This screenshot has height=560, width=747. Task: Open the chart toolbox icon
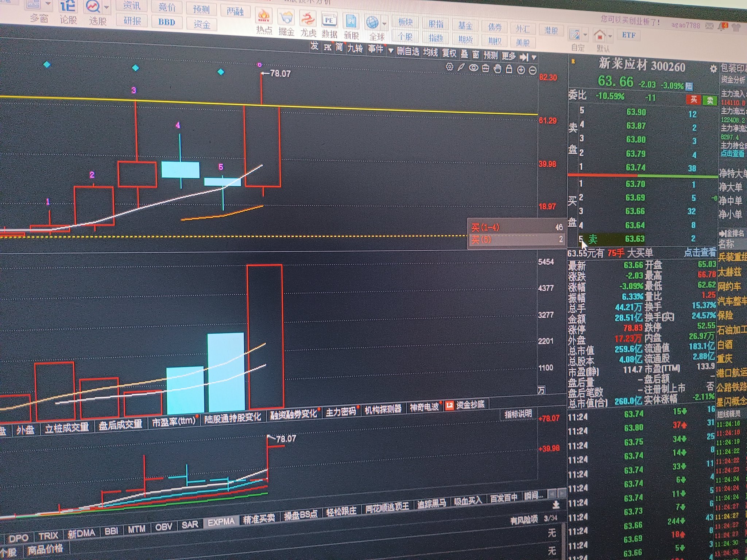pos(485,69)
